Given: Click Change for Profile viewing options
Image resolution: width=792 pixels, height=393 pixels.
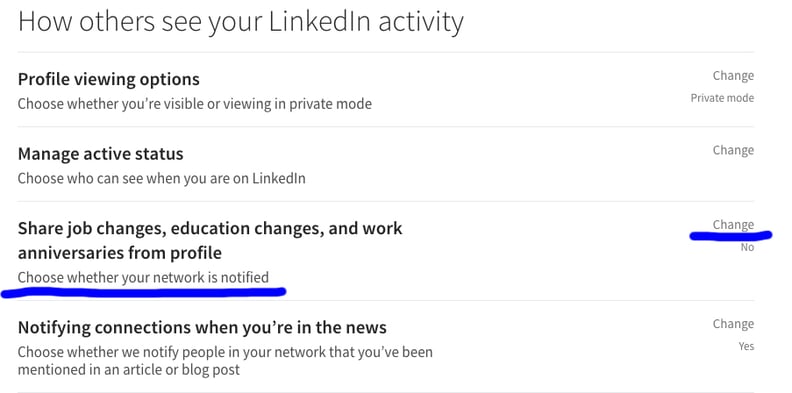Looking at the screenshot, I should [x=733, y=76].
